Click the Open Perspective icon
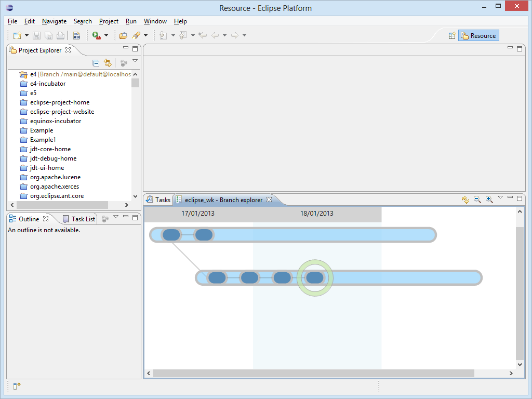Screen dimensions: 532x399 452,36
